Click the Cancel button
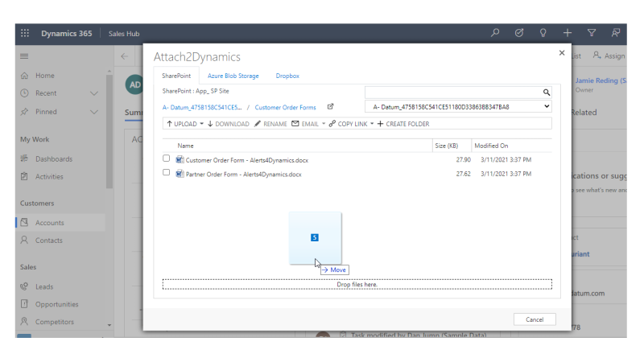644x362 pixels. coord(535,319)
